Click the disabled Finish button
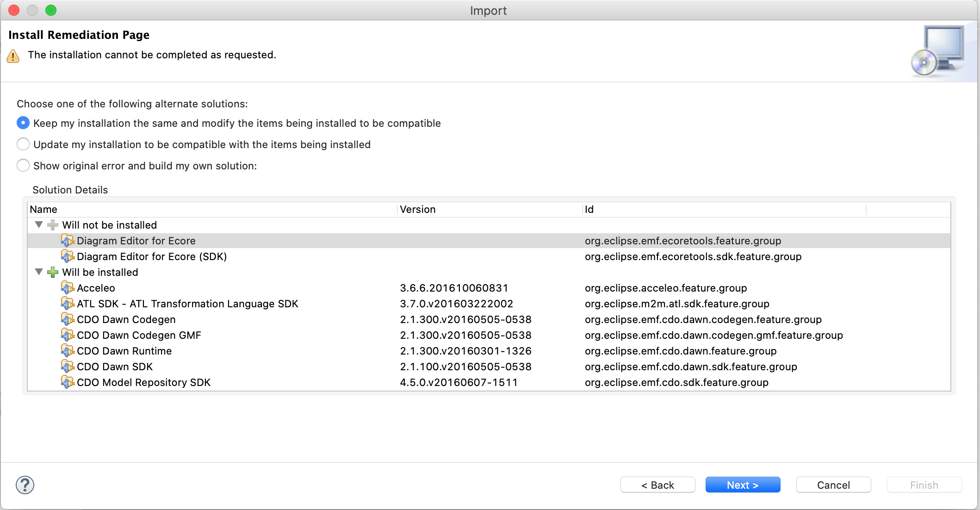Image resolution: width=980 pixels, height=510 pixels. coord(924,485)
